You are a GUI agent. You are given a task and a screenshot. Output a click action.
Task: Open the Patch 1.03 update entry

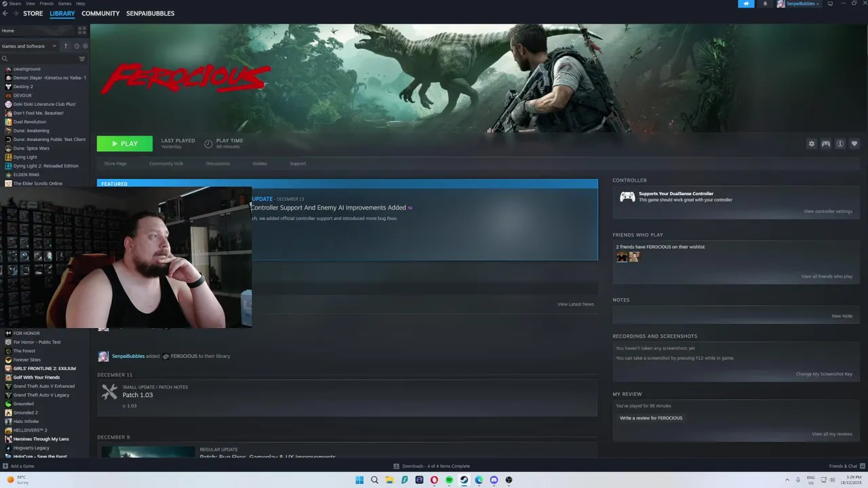(347, 398)
